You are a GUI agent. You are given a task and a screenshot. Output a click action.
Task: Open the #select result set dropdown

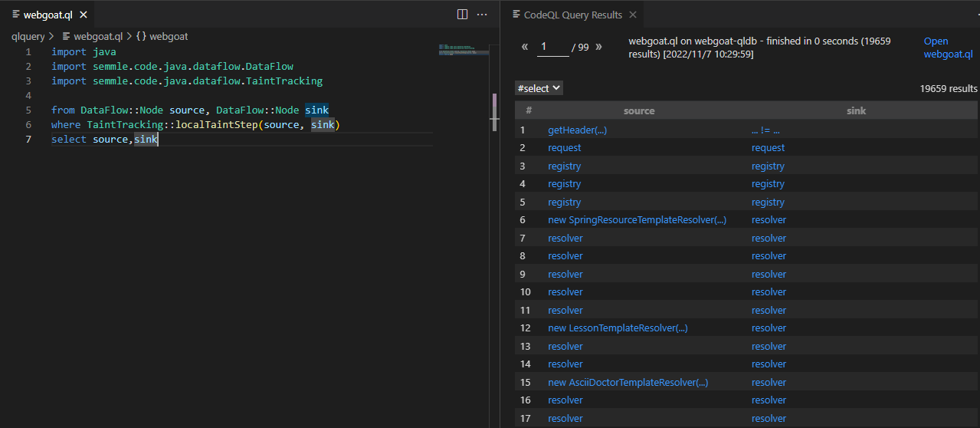[539, 88]
